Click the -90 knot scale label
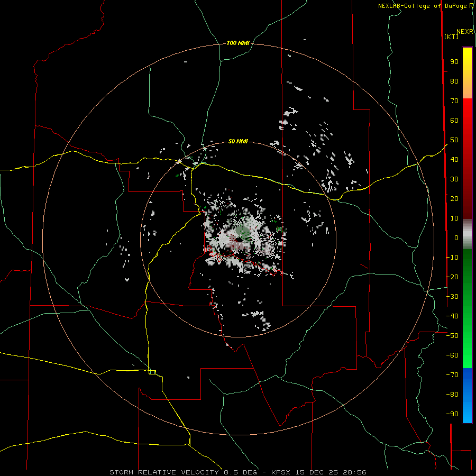The width and height of the screenshot is (476, 476). tap(452, 414)
